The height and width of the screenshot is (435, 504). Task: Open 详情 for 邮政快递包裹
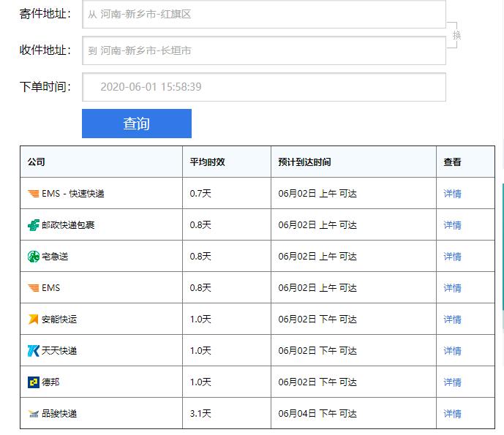click(x=452, y=225)
